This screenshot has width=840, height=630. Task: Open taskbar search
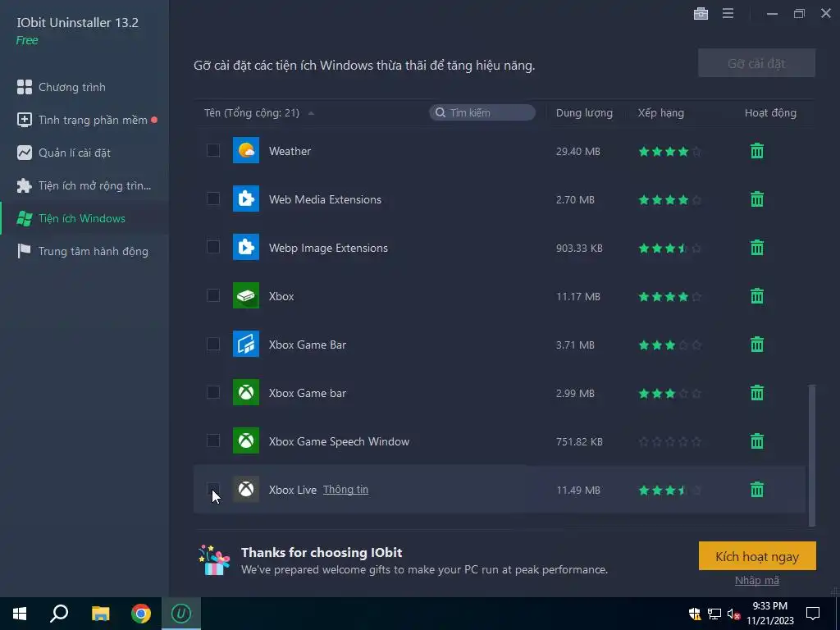click(x=59, y=614)
